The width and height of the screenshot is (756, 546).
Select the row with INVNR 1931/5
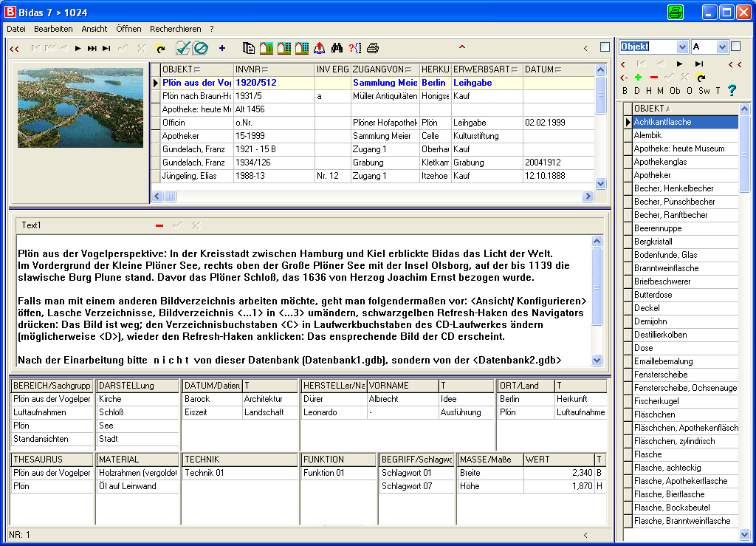tap(373, 96)
